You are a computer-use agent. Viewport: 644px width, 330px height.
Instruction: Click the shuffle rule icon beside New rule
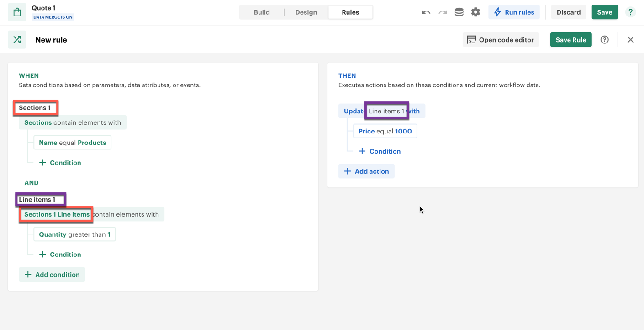17,40
